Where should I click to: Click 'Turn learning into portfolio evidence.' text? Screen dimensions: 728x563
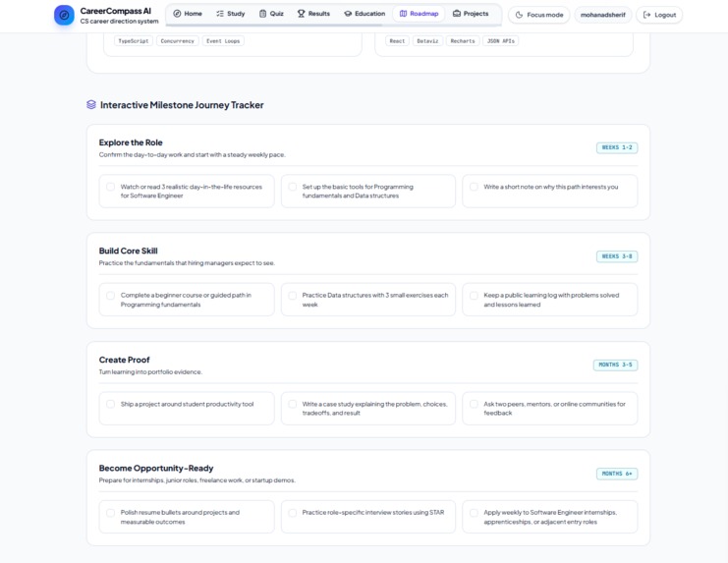tap(150, 371)
